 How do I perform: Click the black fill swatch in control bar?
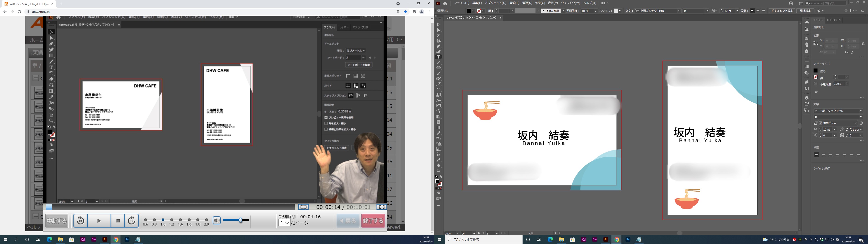pyautogui.click(x=469, y=11)
